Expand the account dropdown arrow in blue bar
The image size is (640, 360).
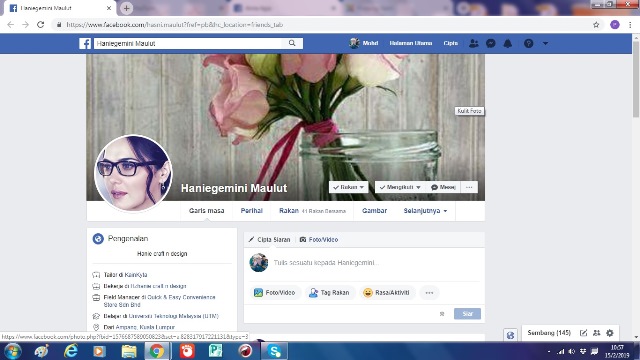tap(545, 43)
